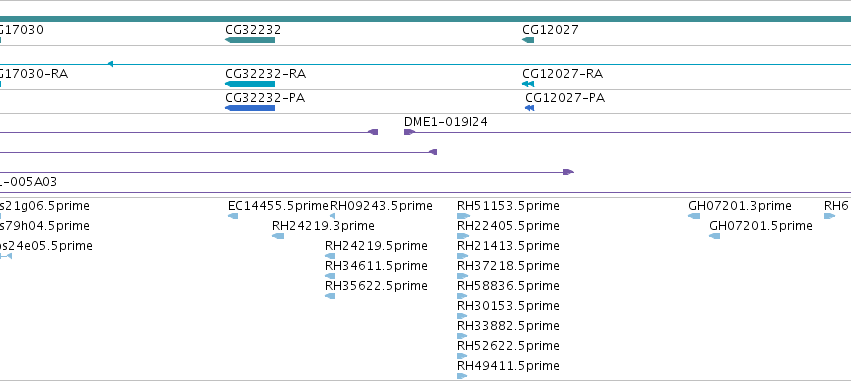Image resolution: width=851 pixels, height=381 pixels.
Task: Select the DME1-019I24 clone start marker
Action: [x=409, y=132]
